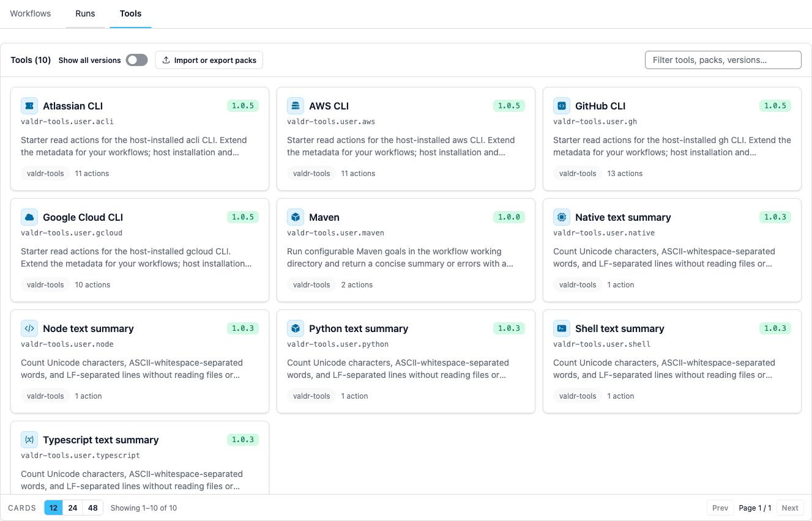Click version badge 1.0.3 on Native text summary

pyautogui.click(x=775, y=217)
